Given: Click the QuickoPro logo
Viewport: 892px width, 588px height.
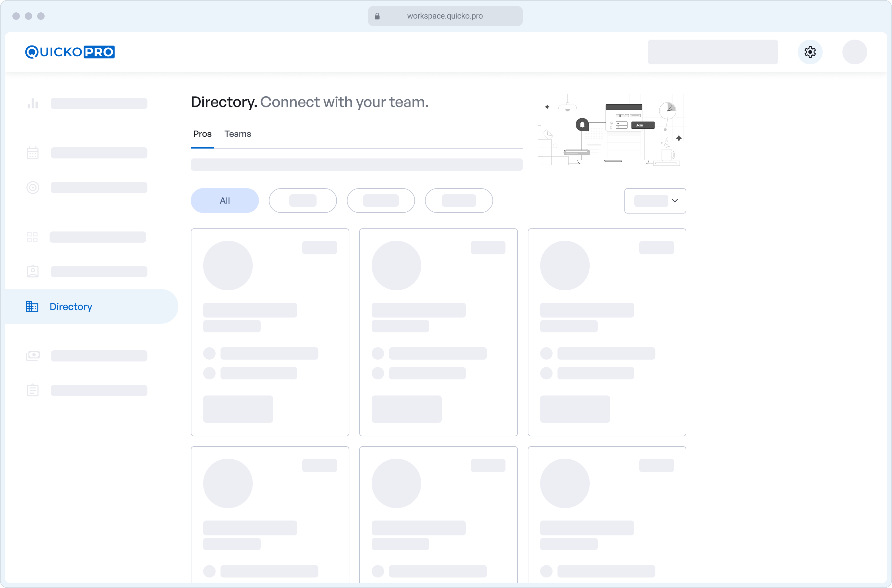Looking at the screenshot, I should [x=70, y=52].
